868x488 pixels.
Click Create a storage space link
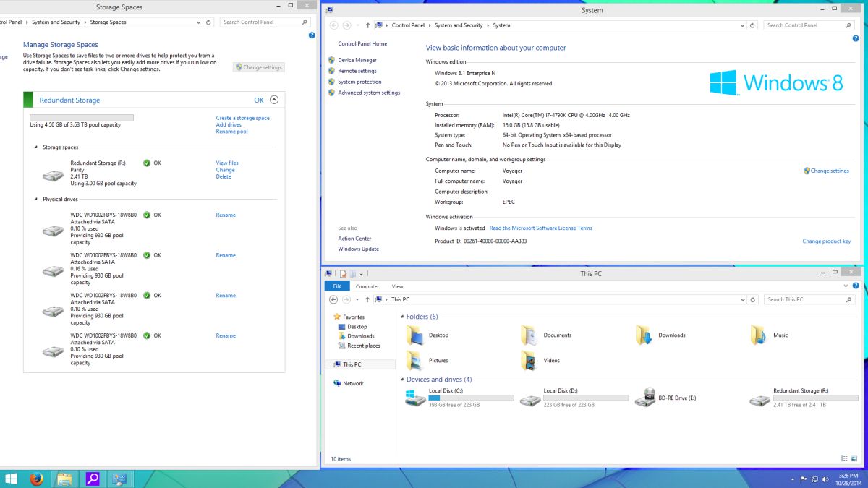pyautogui.click(x=243, y=118)
